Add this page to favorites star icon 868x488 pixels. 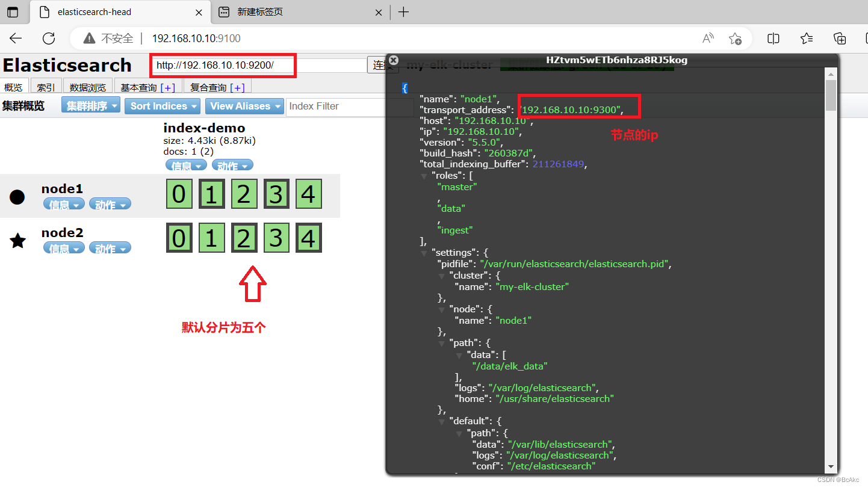pyautogui.click(x=735, y=39)
